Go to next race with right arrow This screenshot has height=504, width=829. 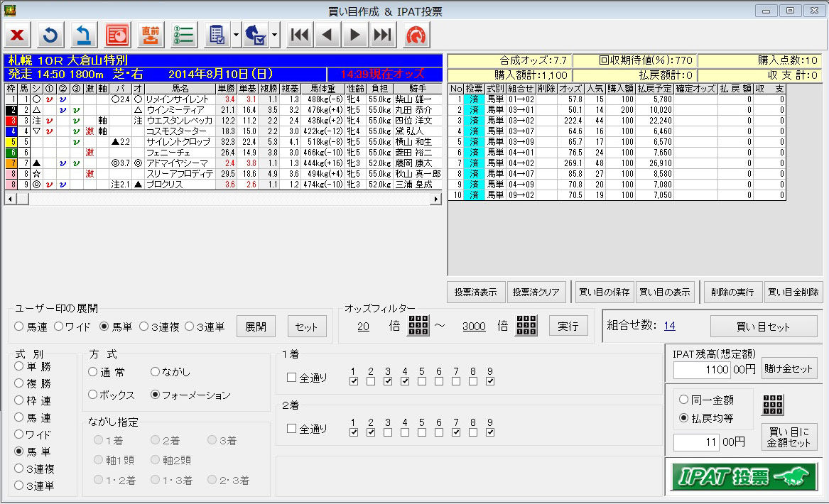click(354, 35)
